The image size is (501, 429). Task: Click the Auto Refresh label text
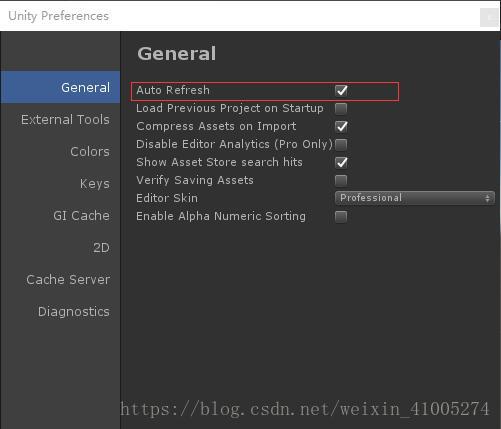tap(173, 90)
